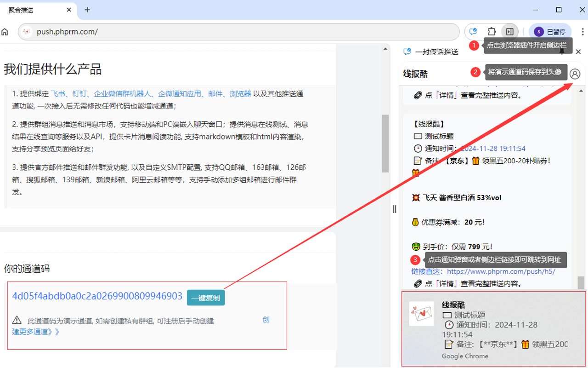Focus the push.phprm.com address bar
588x368 pixels.
pos(239,32)
